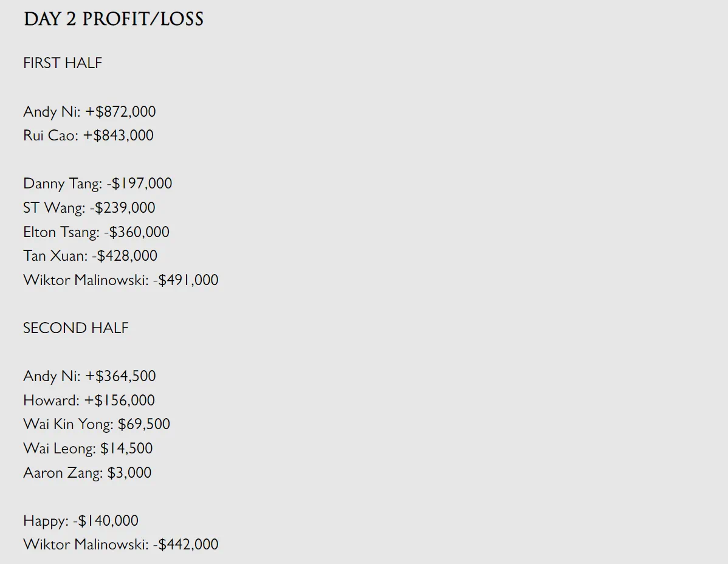This screenshot has width=728, height=564.
Task: Select the Howard +$156,000 entry
Action: 89,401
